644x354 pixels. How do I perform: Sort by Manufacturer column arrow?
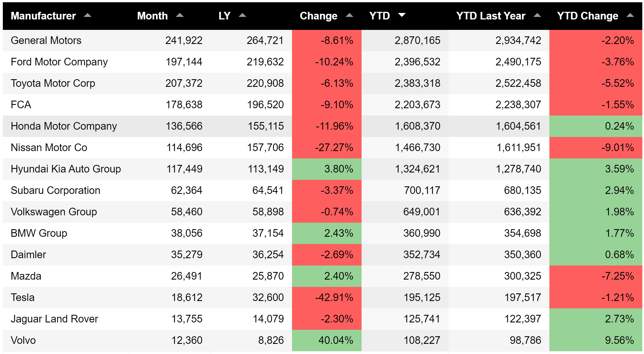coord(88,16)
